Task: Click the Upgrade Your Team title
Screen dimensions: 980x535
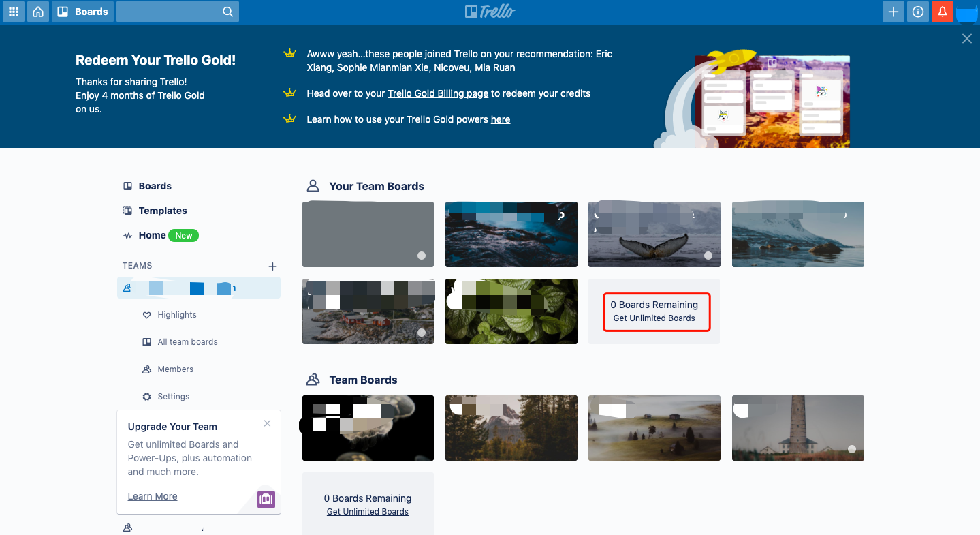Action: (x=172, y=427)
